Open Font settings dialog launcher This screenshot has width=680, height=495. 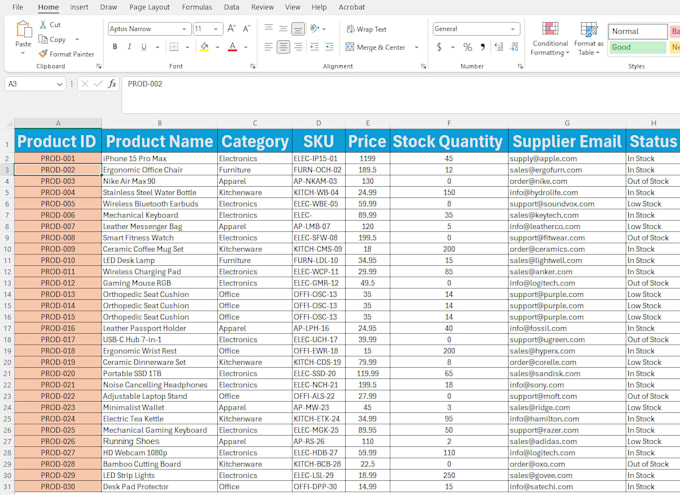pyautogui.click(x=252, y=66)
